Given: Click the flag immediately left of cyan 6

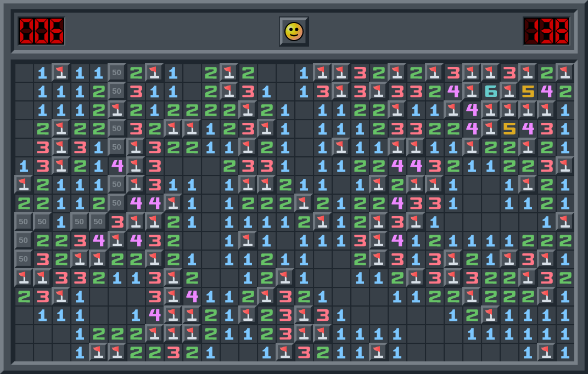Looking at the screenshot, I should click(x=472, y=92).
